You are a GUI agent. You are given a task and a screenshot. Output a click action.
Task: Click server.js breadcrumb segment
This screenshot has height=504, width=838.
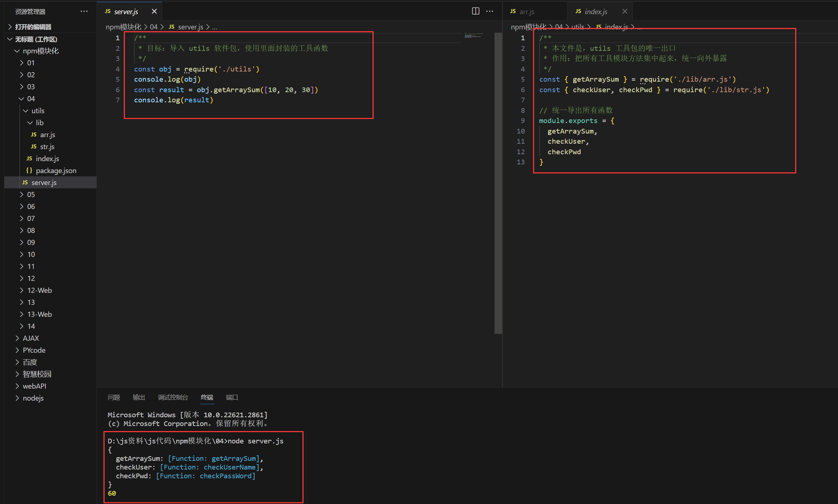pos(186,27)
